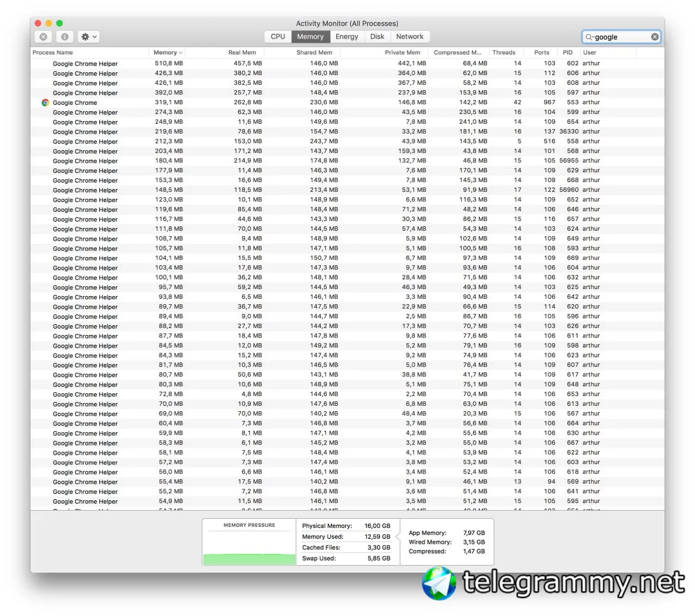Click the Compressed '1,47 GB' value
The height and width of the screenshot is (616, 695).
[x=474, y=551]
